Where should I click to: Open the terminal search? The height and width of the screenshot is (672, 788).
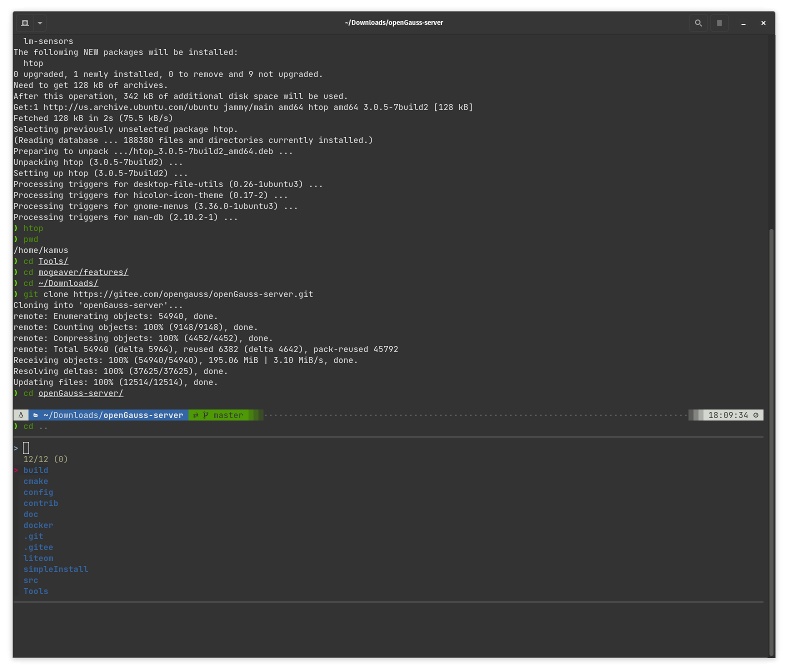tap(698, 23)
